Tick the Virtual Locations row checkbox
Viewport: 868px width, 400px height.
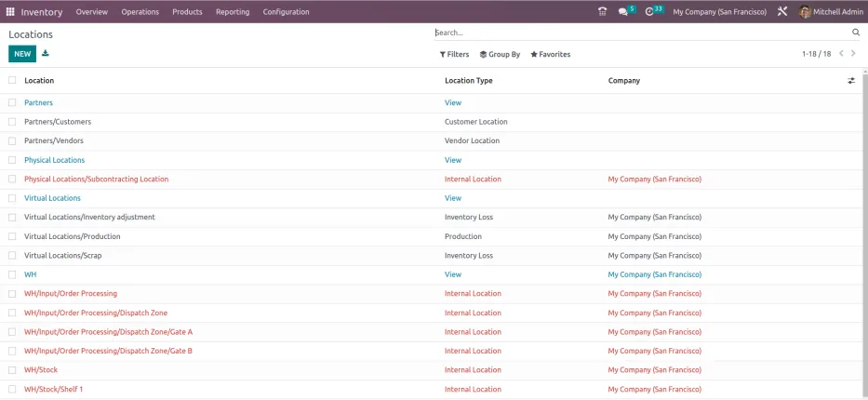12,198
